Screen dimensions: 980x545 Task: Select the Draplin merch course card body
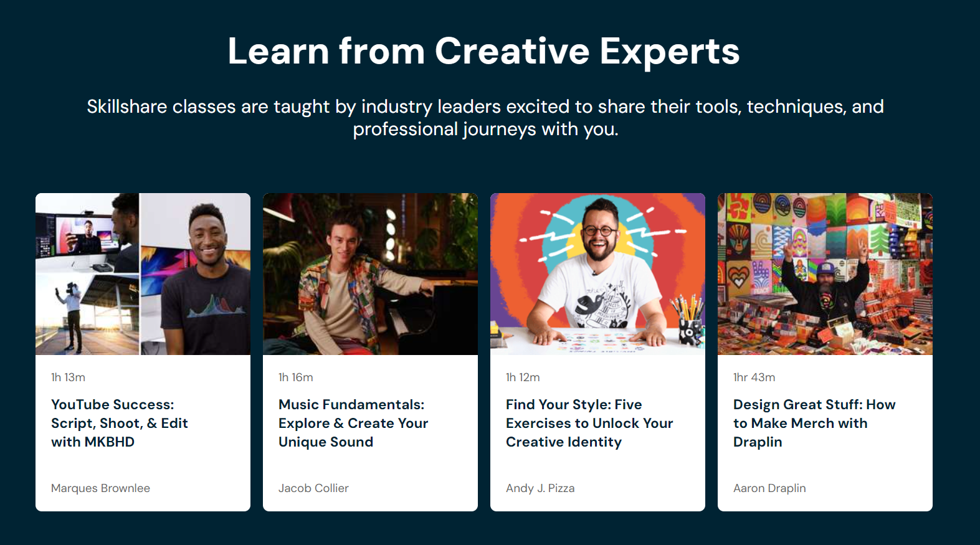(825, 433)
